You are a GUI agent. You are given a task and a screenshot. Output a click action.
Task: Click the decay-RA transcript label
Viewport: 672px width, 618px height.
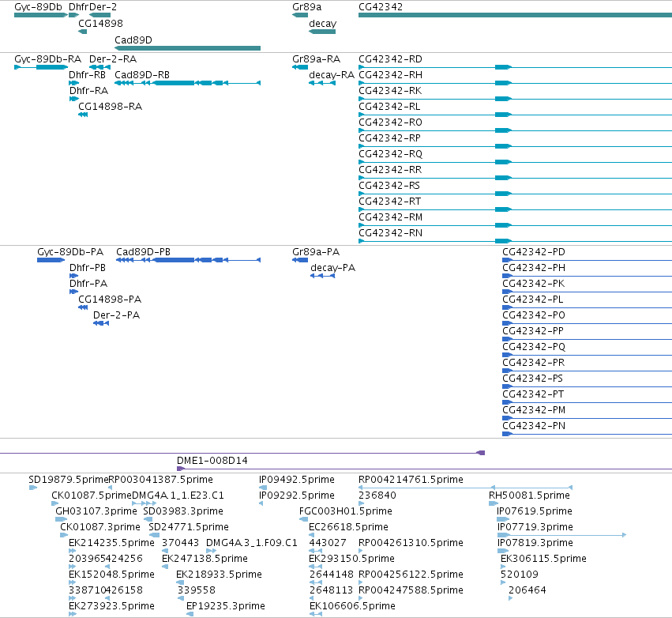(x=332, y=75)
